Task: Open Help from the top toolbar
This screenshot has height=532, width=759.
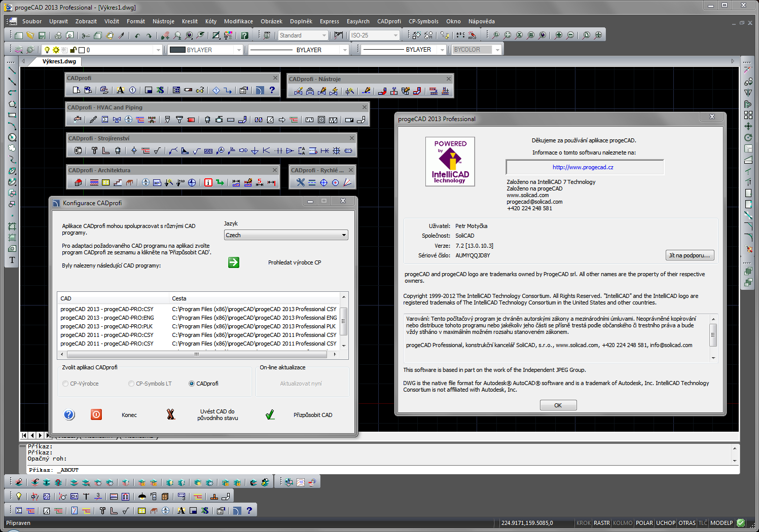Action: tap(244, 35)
